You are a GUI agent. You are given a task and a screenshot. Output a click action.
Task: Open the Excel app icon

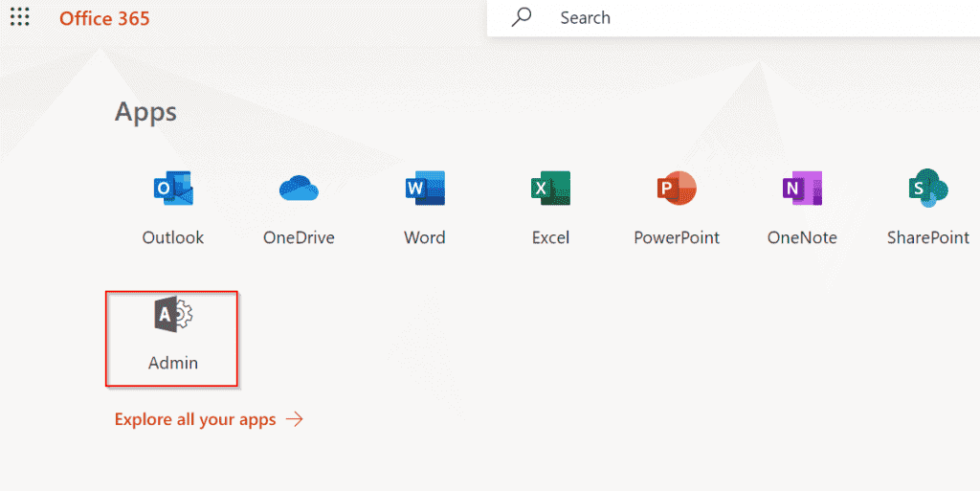point(550,188)
